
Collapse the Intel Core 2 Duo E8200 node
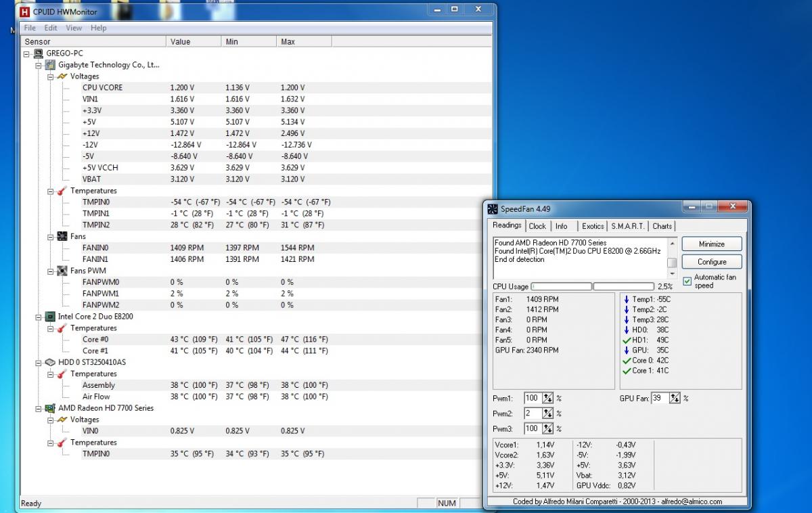tap(39, 317)
